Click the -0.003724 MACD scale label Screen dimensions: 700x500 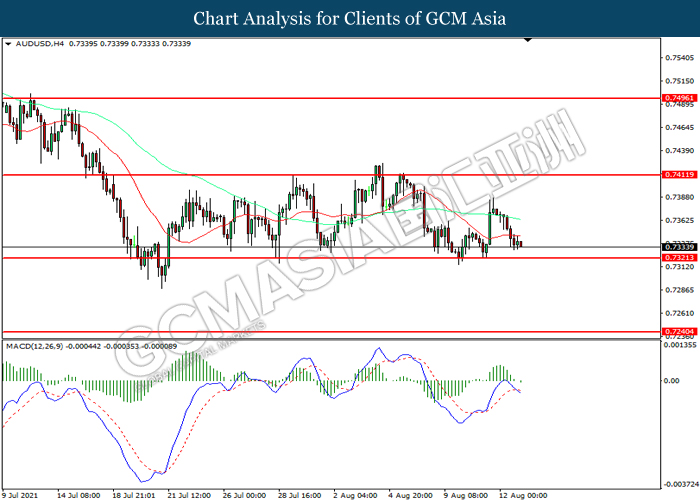[x=682, y=482]
